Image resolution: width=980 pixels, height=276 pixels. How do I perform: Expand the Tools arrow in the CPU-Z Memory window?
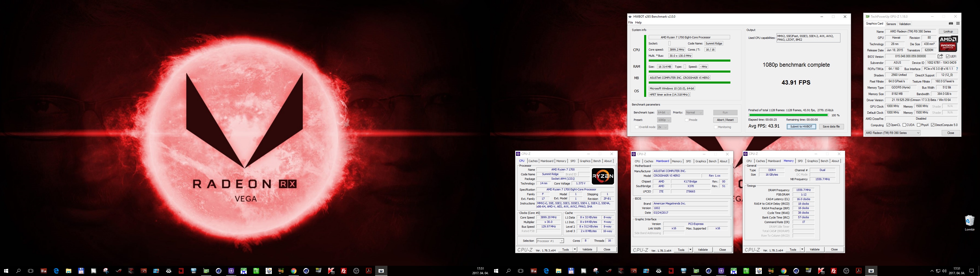[x=802, y=250]
